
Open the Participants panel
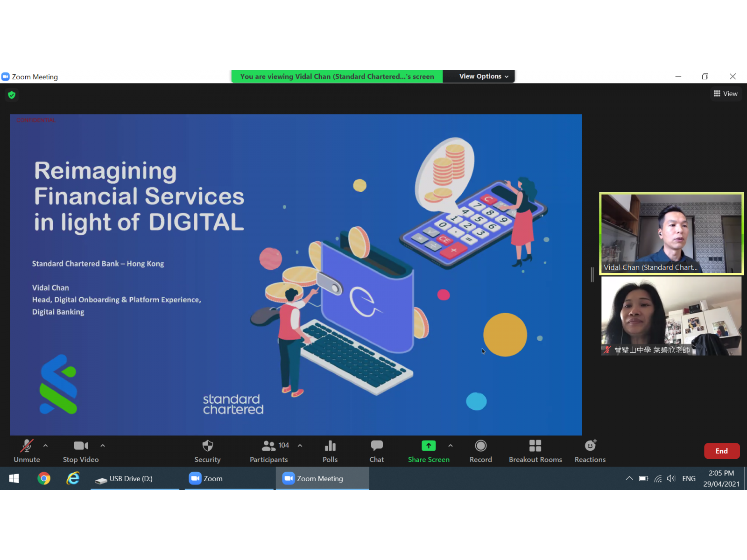269,451
